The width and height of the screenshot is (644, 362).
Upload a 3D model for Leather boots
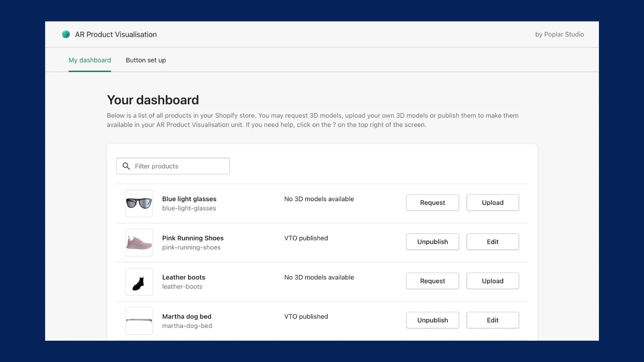[493, 281]
